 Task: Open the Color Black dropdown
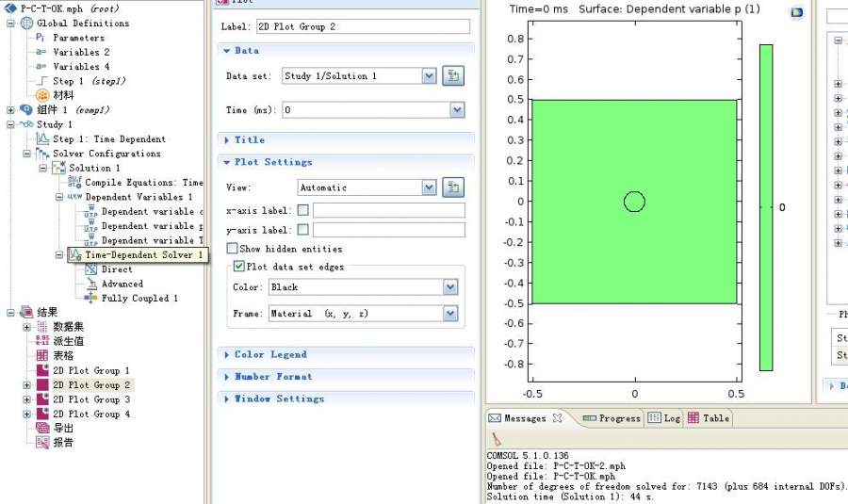click(450, 286)
